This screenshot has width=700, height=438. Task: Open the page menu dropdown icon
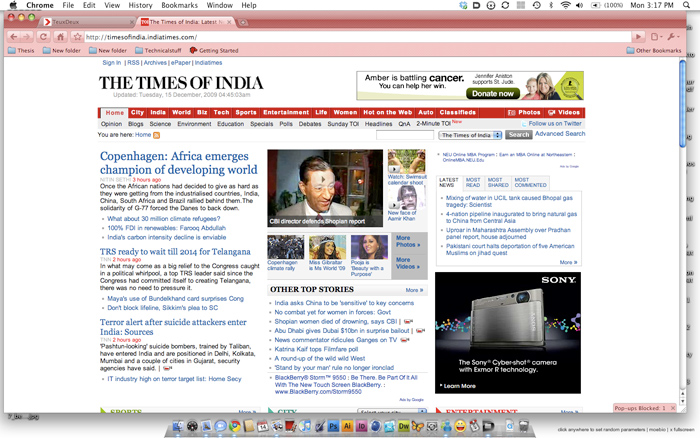[656, 37]
